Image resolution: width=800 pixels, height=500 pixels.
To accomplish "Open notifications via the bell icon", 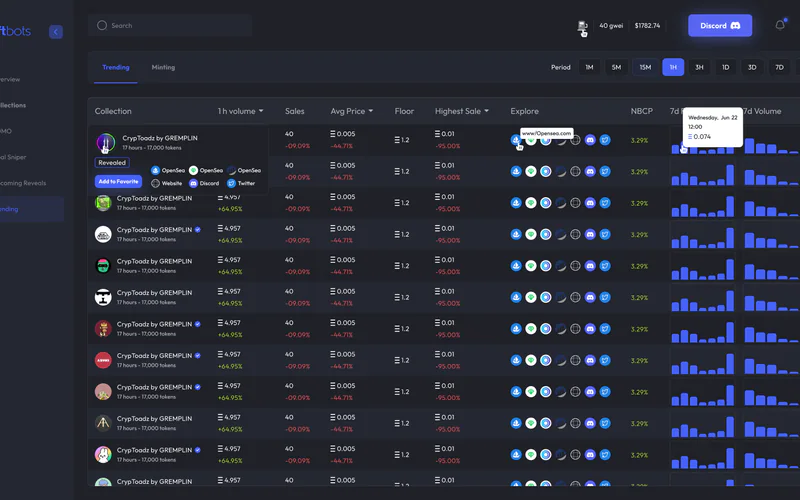I will click(x=780, y=25).
